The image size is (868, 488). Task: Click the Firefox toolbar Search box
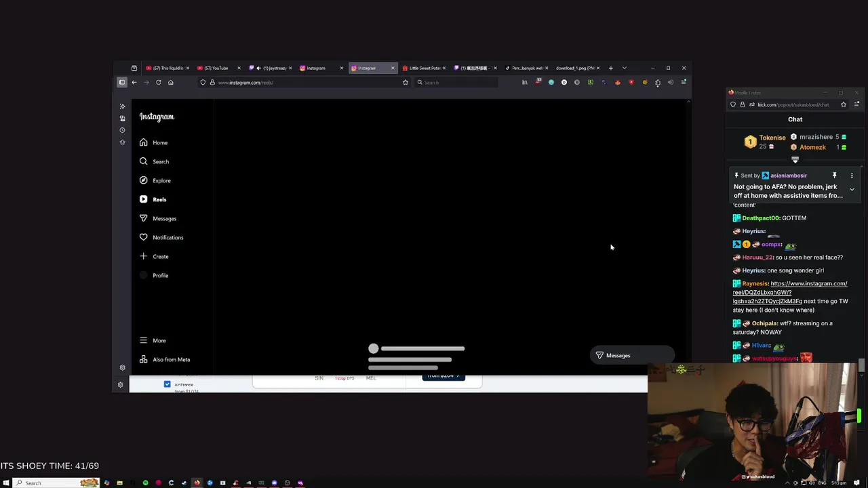[x=456, y=83]
